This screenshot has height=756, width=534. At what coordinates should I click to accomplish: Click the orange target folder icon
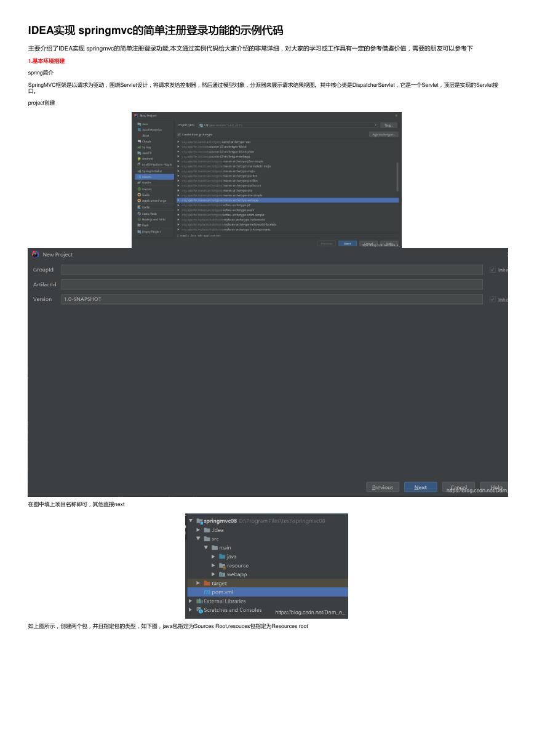pyautogui.click(x=207, y=583)
